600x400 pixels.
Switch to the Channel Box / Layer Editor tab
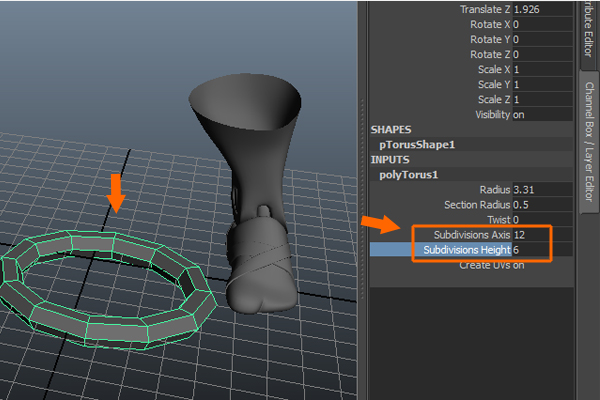[x=589, y=142]
